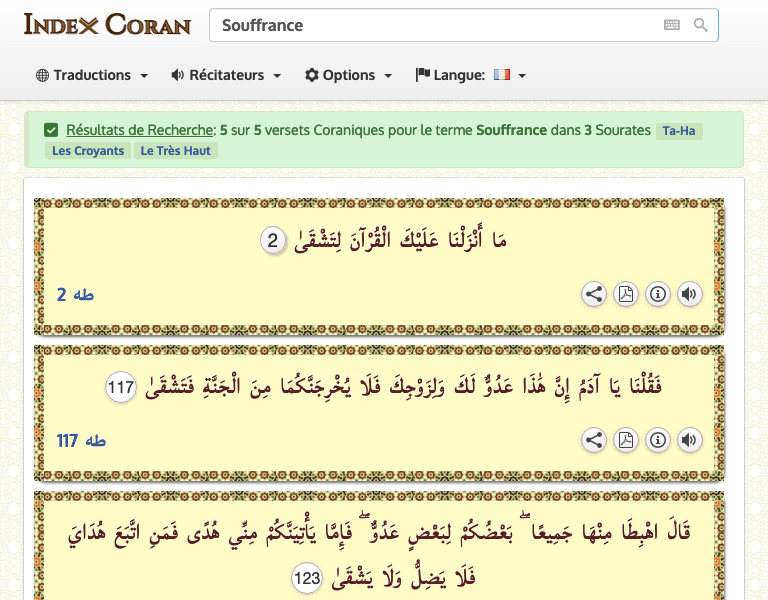
Task: View info for verse Ta-Ha 117
Action: 657,440
